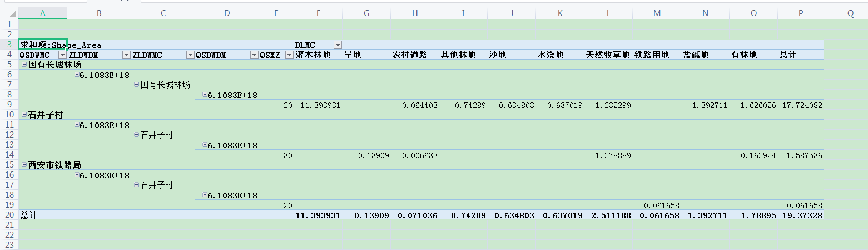Open the QSXZ field filter dropdown
Viewport: 868px width, 250px height.
(289, 55)
